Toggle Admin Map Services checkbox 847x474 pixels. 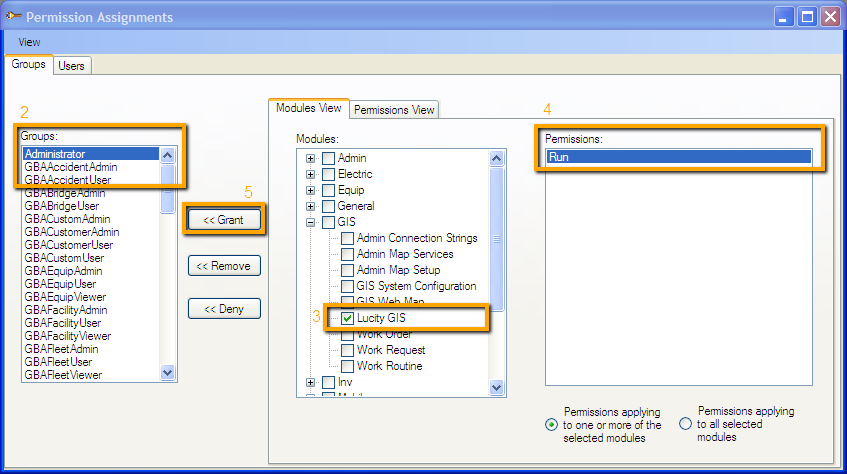click(347, 254)
